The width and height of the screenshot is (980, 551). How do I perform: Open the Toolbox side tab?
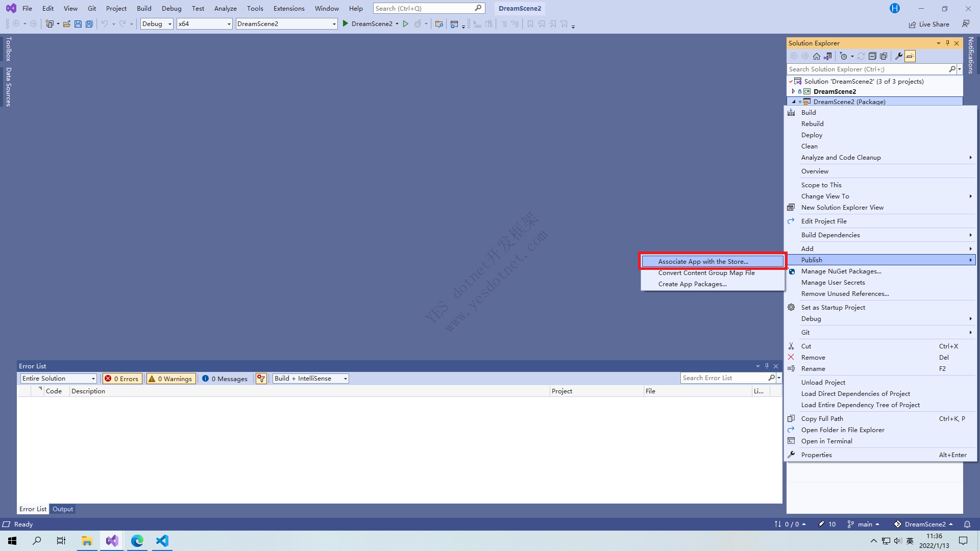pyautogui.click(x=8, y=49)
